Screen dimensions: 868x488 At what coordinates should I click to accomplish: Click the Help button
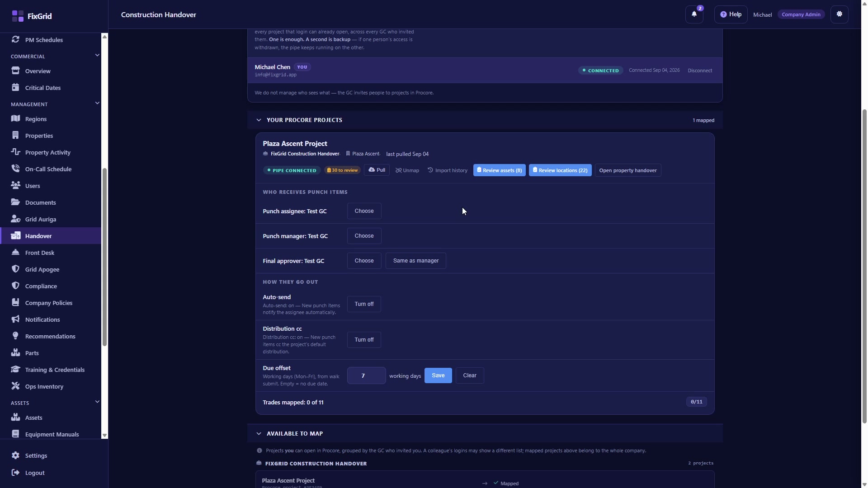pyautogui.click(x=731, y=14)
